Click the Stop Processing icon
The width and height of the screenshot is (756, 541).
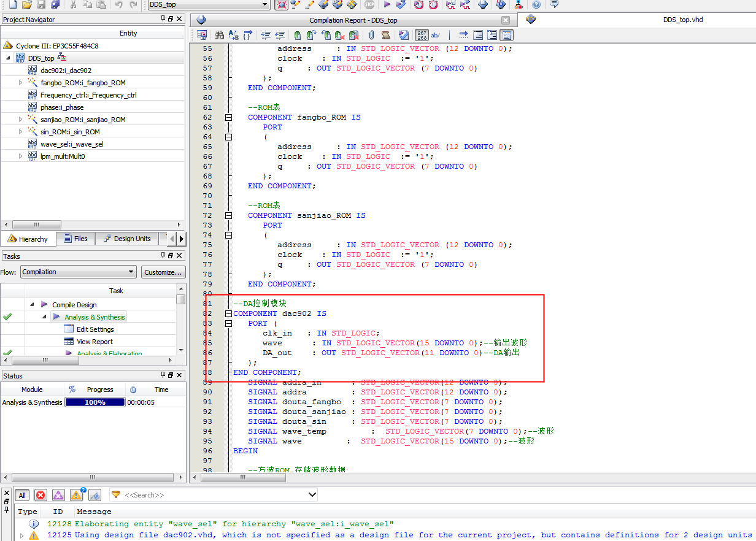click(x=369, y=4)
